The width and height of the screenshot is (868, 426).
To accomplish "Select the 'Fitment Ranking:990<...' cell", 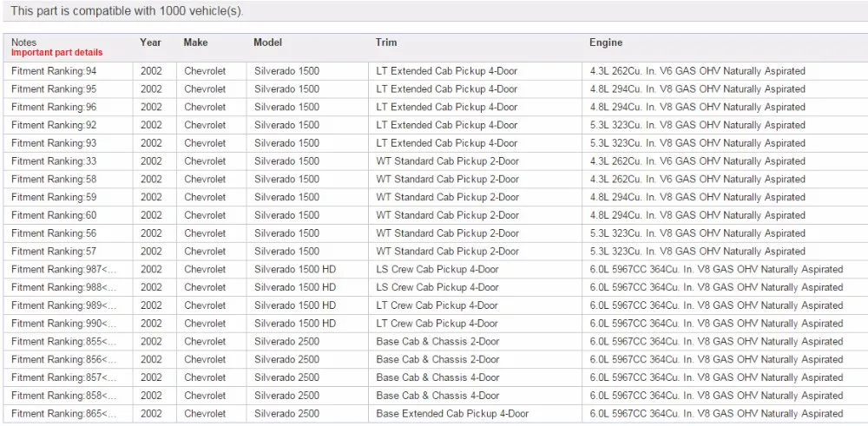I will point(68,324).
